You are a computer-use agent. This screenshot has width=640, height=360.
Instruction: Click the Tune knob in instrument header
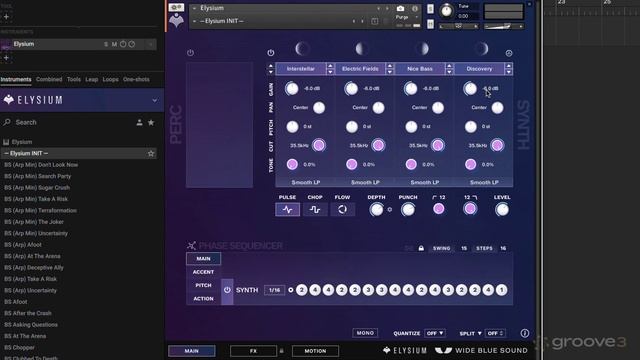(447, 11)
